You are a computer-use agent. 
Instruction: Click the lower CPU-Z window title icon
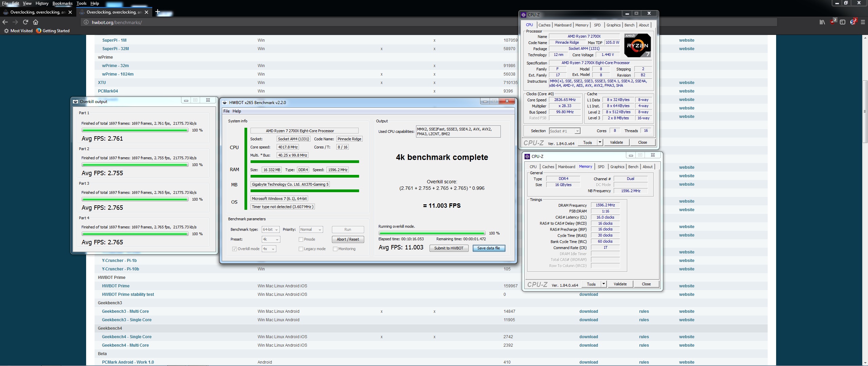tap(527, 156)
